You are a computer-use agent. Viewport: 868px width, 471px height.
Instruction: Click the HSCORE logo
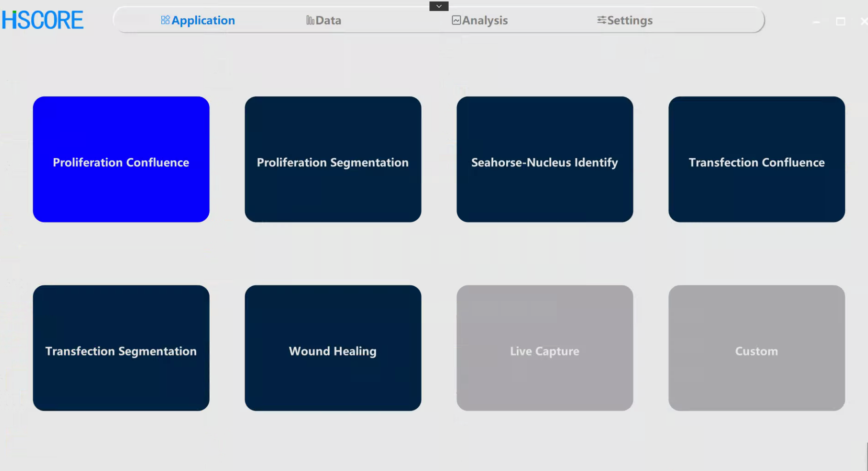click(43, 20)
